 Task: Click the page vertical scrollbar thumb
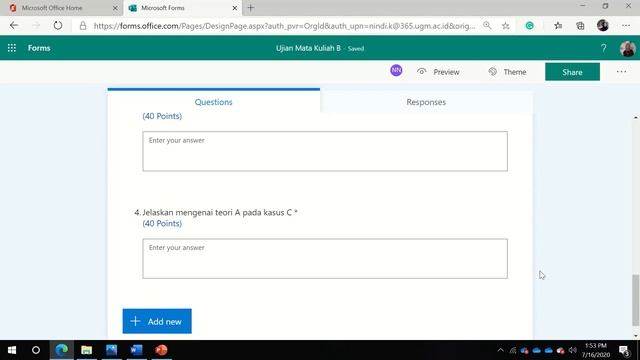coord(636,300)
